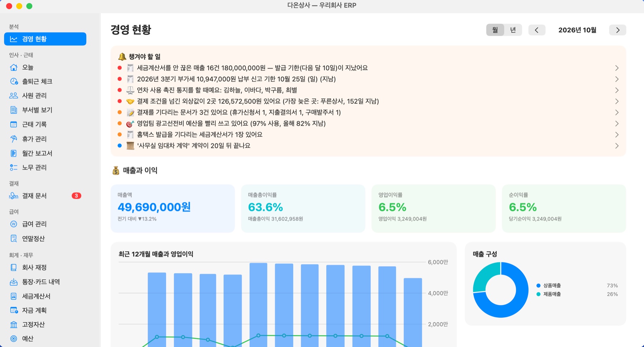The width and height of the screenshot is (644, 347).
Task: Open 회사 재정 book icon
Action: pyautogui.click(x=14, y=268)
